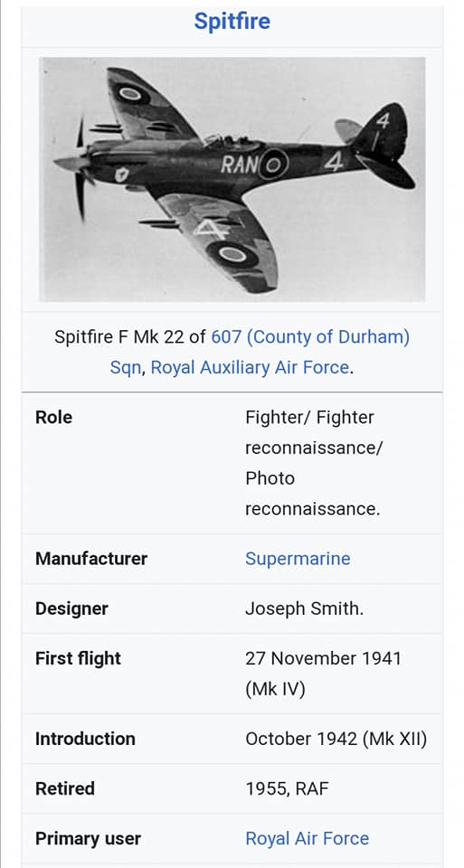This screenshot has height=868, width=464.
Task: Click the Introduction row label
Action: [x=85, y=739]
